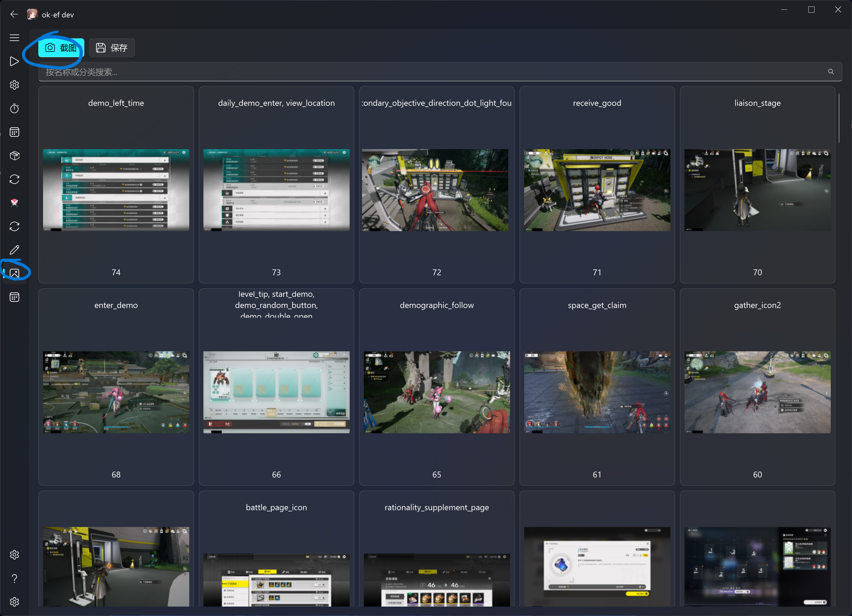Open the gather_icon2 thumbnail image

[757, 392]
